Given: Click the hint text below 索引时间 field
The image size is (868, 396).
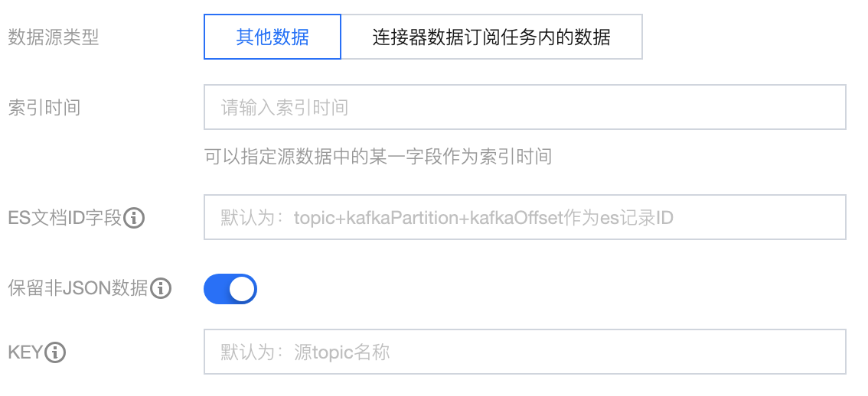Looking at the screenshot, I should point(378,157).
